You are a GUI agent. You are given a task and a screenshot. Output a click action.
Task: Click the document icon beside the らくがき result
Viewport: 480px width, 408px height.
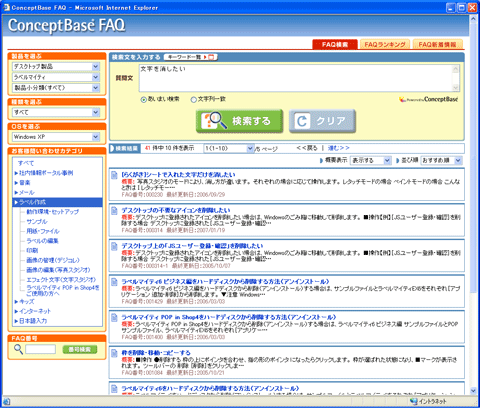(x=114, y=175)
